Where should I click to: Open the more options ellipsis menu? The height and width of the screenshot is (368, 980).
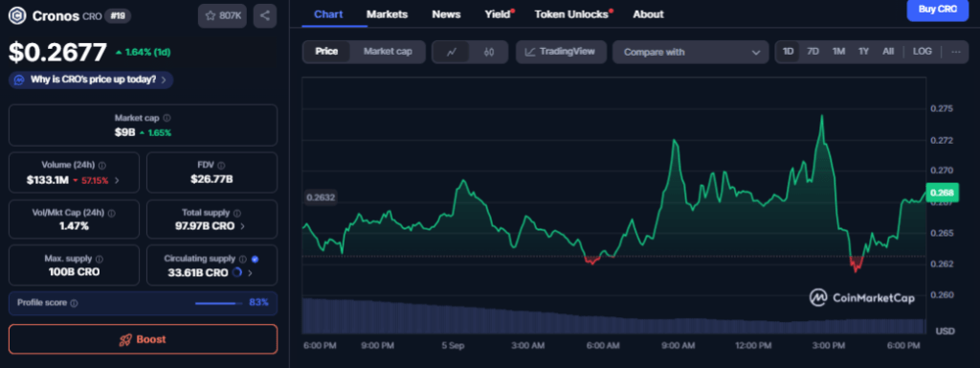(955, 52)
